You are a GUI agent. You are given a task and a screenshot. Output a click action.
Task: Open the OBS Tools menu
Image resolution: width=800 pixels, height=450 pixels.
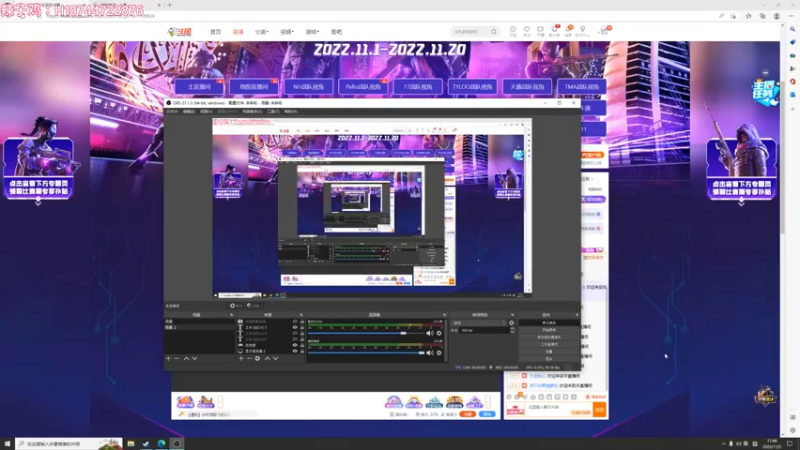(273, 111)
